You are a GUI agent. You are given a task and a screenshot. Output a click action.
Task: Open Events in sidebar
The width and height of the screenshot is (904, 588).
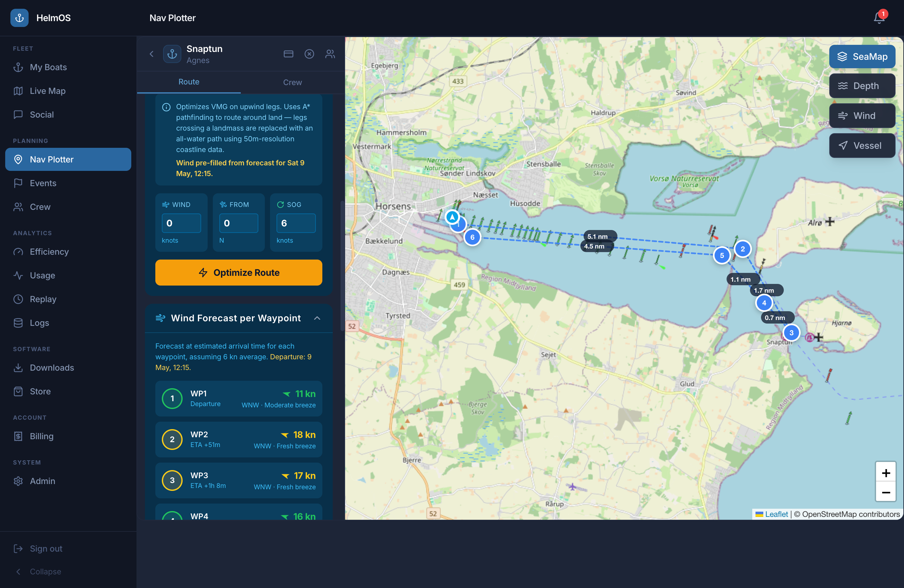pos(68,184)
